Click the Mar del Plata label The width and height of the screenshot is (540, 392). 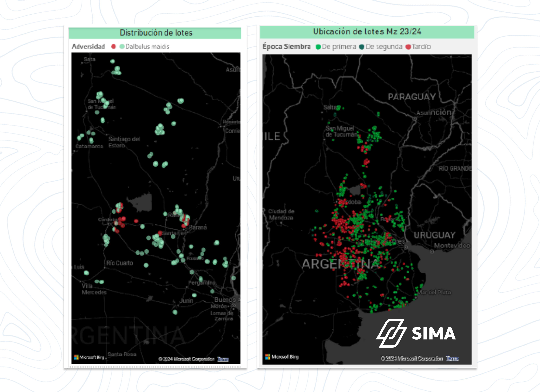[x=434, y=292]
